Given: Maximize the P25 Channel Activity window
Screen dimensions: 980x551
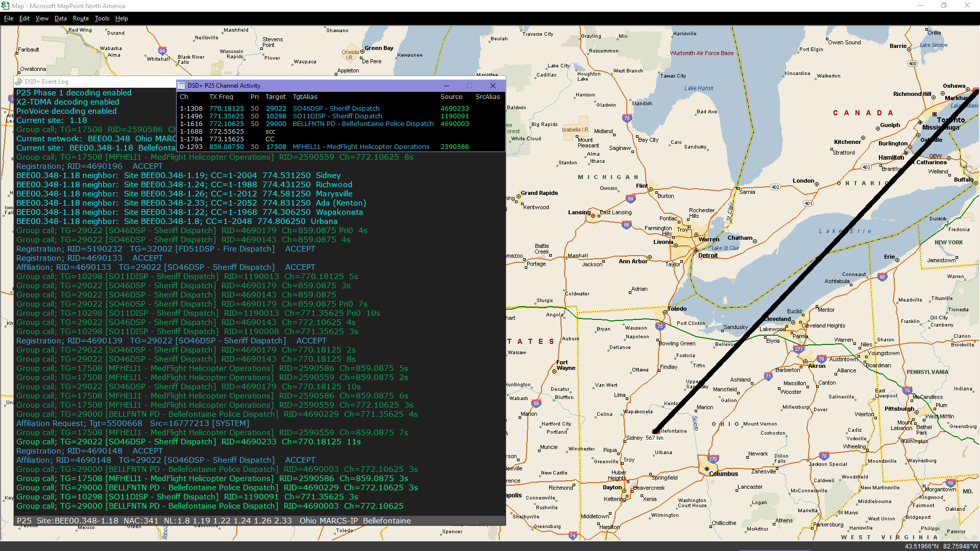Looking at the screenshot, I should pos(470,86).
